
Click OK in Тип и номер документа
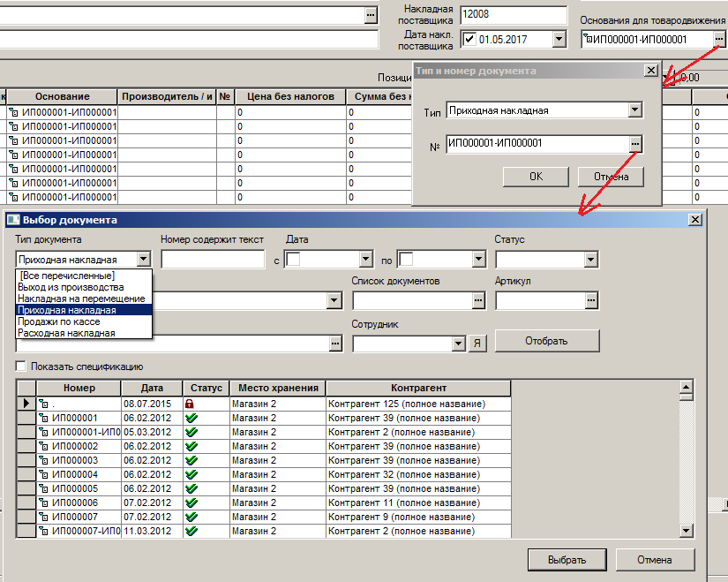536,177
